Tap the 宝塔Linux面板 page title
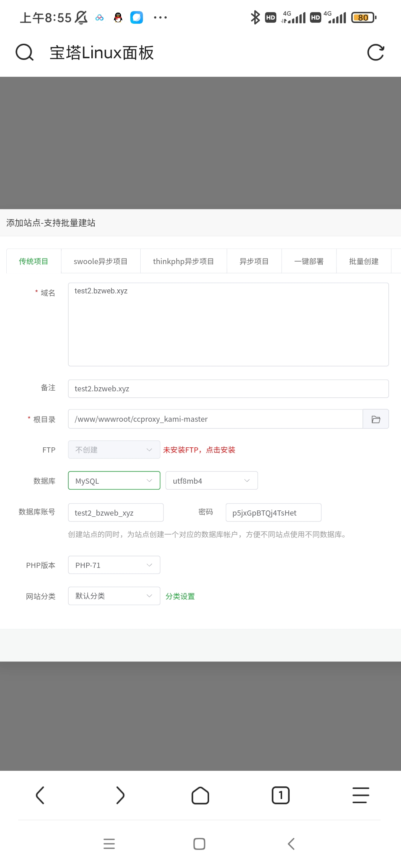401x868 pixels. (x=102, y=53)
